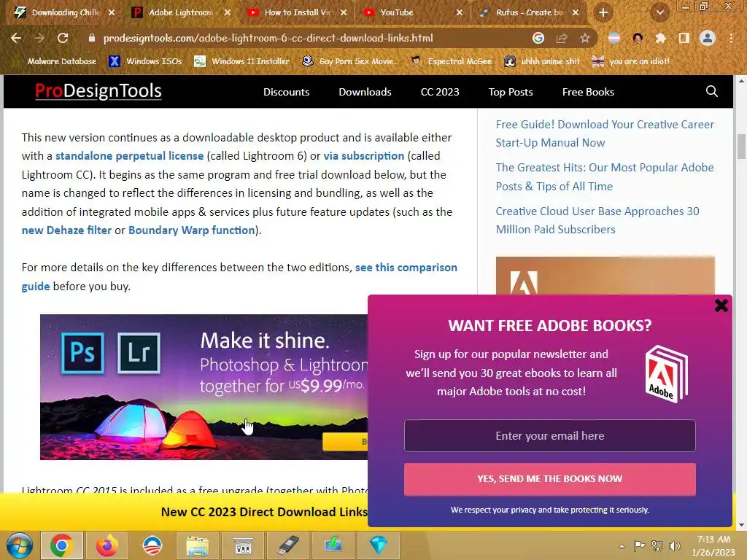Viewport: 747px width, 560px height.
Task: Open Creative Cloud User Base link
Action: [x=597, y=220]
